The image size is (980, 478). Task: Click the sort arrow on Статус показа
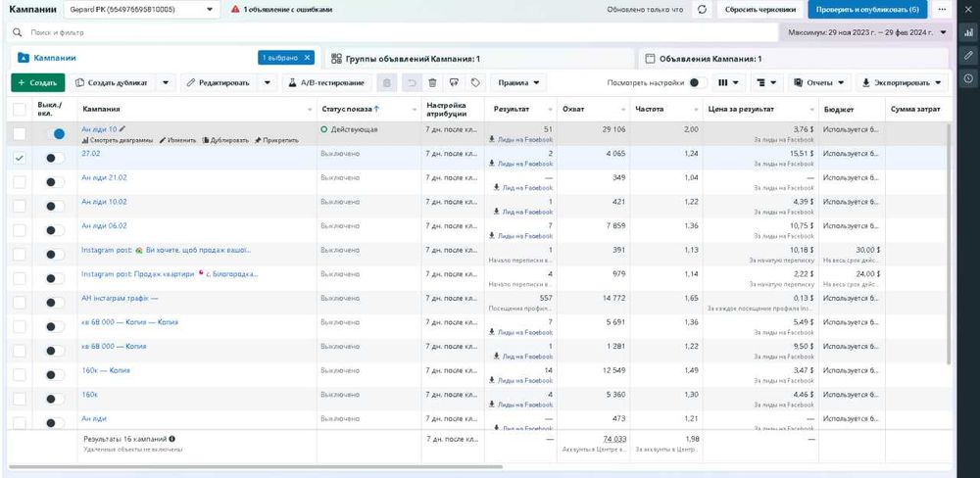pos(377,109)
